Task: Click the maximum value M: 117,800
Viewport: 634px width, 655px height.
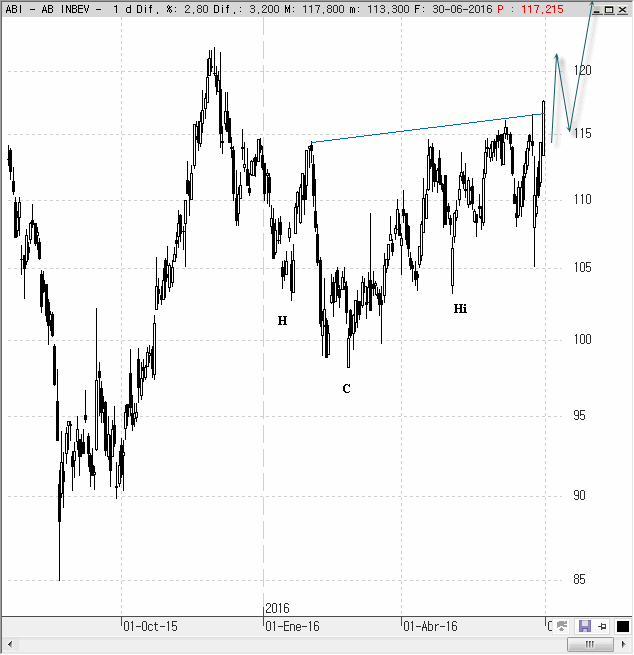Action: click(x=314, y=9)
